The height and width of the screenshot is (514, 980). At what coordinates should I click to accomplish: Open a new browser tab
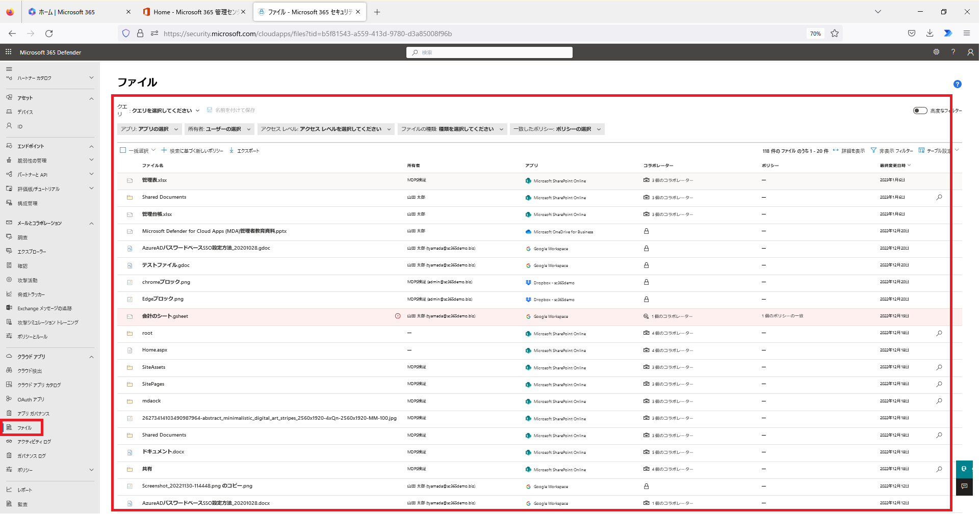point(377,12)
